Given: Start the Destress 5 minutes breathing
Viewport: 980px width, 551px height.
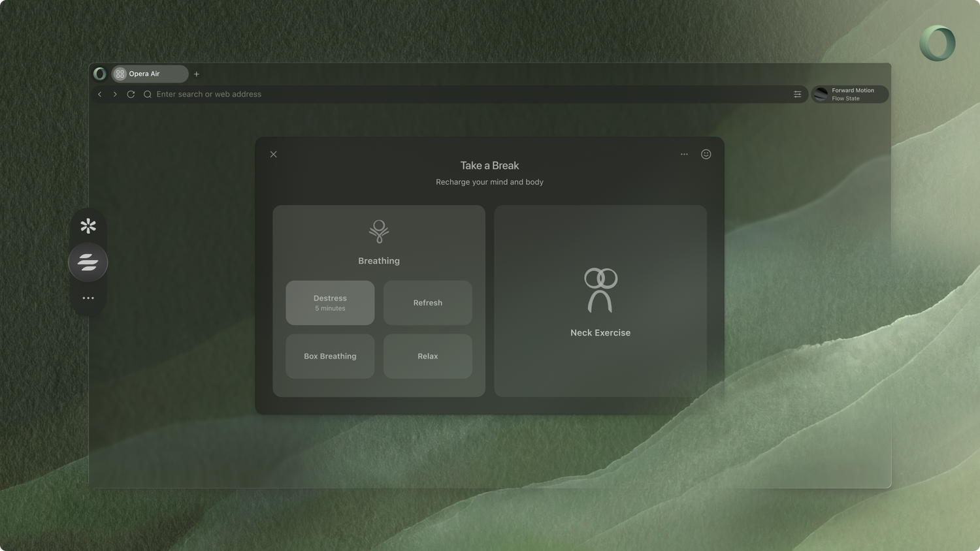Looking at the screenshot, I should point(330,303).
